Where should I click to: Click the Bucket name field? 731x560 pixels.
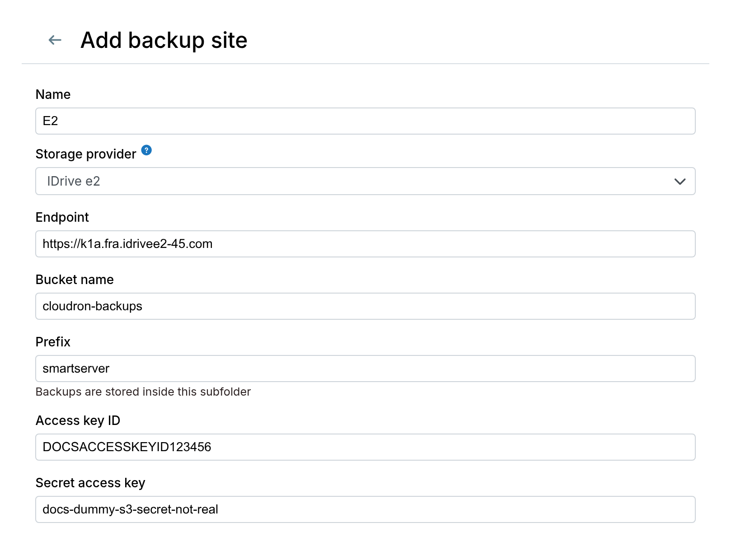click(x=365, y=306)
